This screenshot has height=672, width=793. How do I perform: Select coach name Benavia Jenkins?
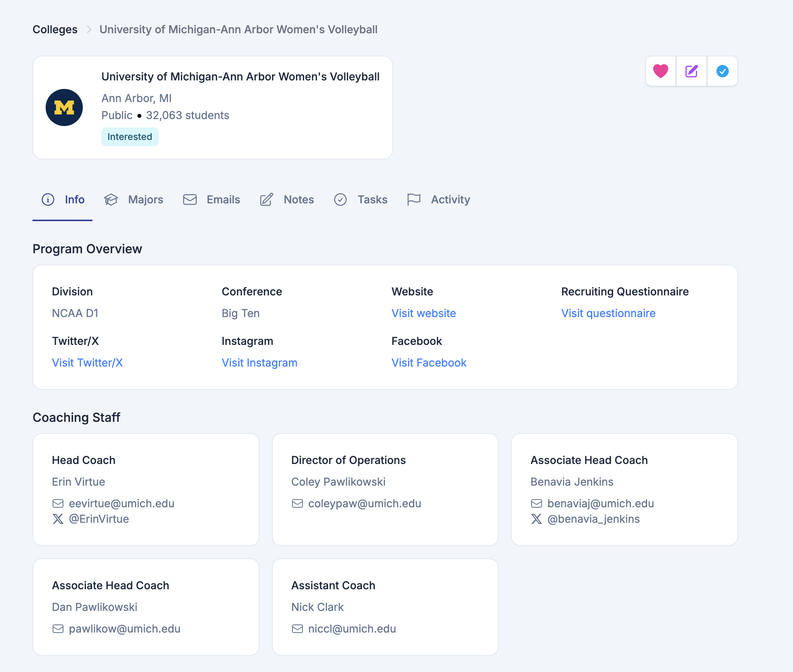pyautogui.click(x=572, y=482)
